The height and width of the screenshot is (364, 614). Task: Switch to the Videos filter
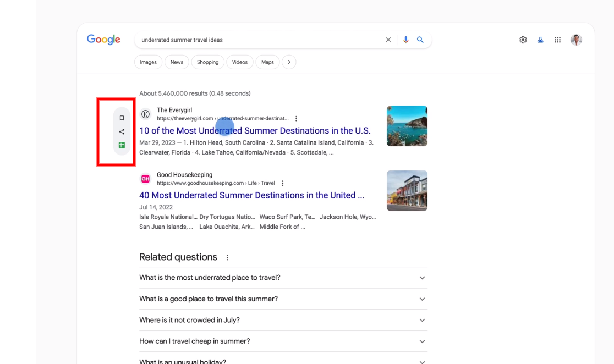(240, 62)
